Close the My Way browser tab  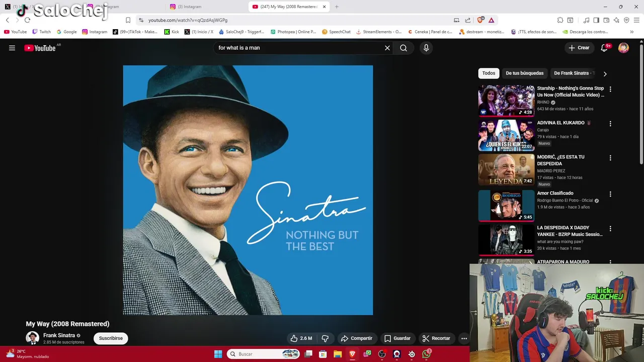[x=324, y=7]
